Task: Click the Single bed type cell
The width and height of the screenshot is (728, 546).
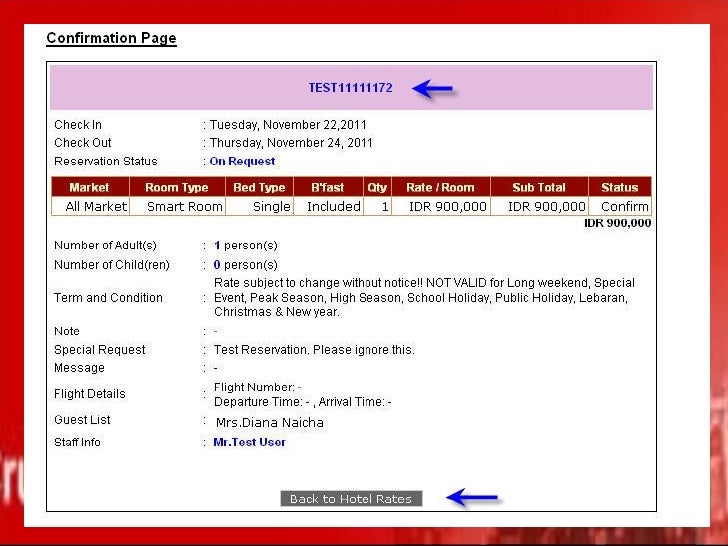Action: click(260, 206)
